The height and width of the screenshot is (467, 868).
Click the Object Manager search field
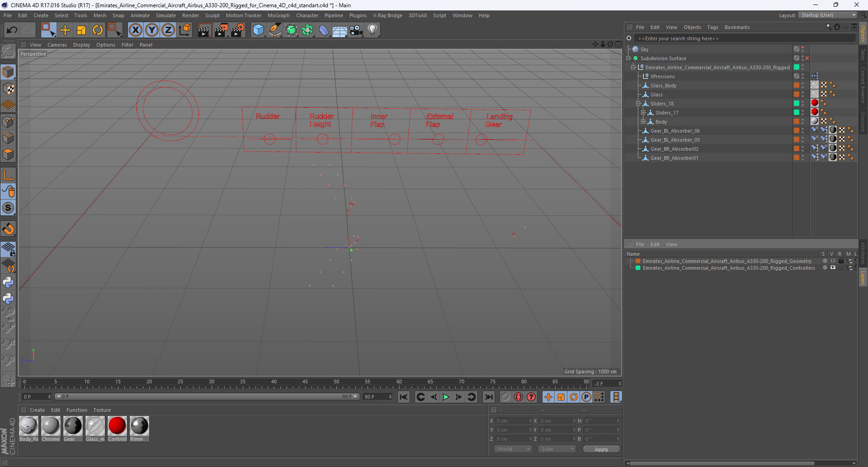pos(745,38)
